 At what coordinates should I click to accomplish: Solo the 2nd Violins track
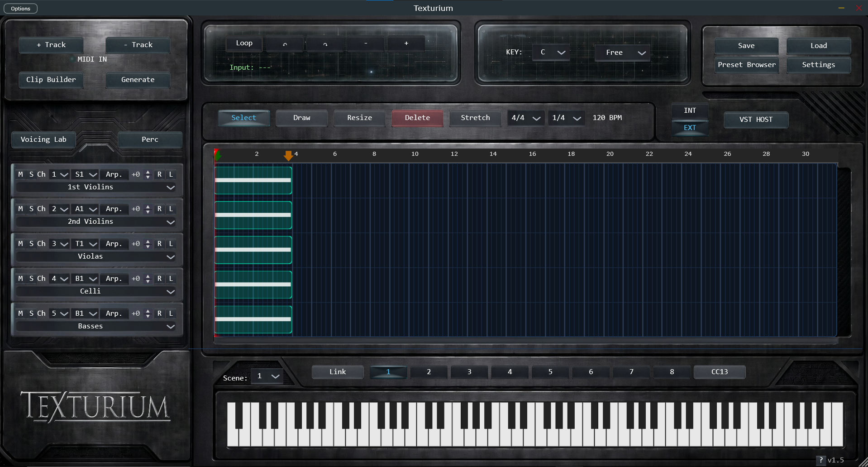coord(31,209)
